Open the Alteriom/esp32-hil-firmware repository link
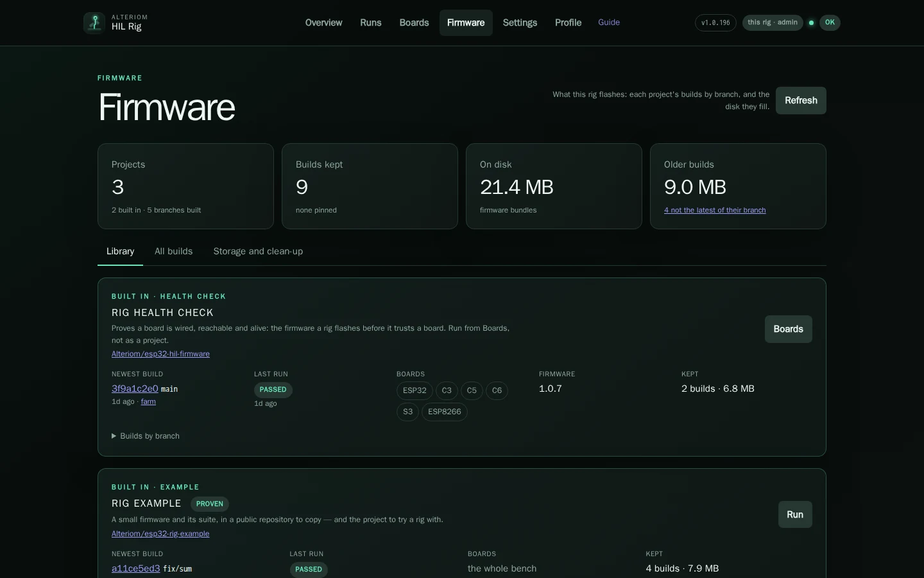The width and height of the screenshot is (924, 578). (x=160, y=354)
